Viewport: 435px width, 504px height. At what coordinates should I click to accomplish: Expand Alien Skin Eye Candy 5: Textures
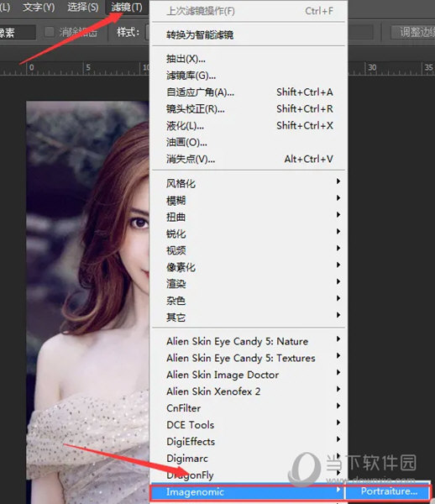pyautogui.click(x=248, y=358)
